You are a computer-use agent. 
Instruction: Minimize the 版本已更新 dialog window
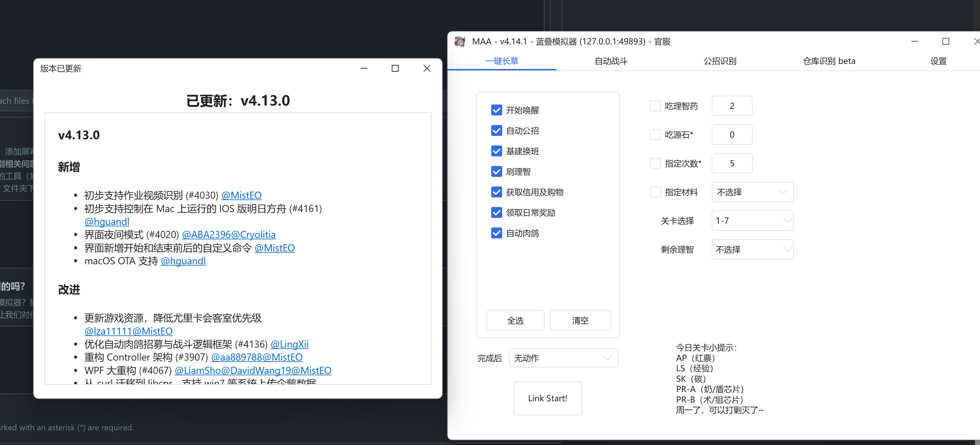point(364,68)
